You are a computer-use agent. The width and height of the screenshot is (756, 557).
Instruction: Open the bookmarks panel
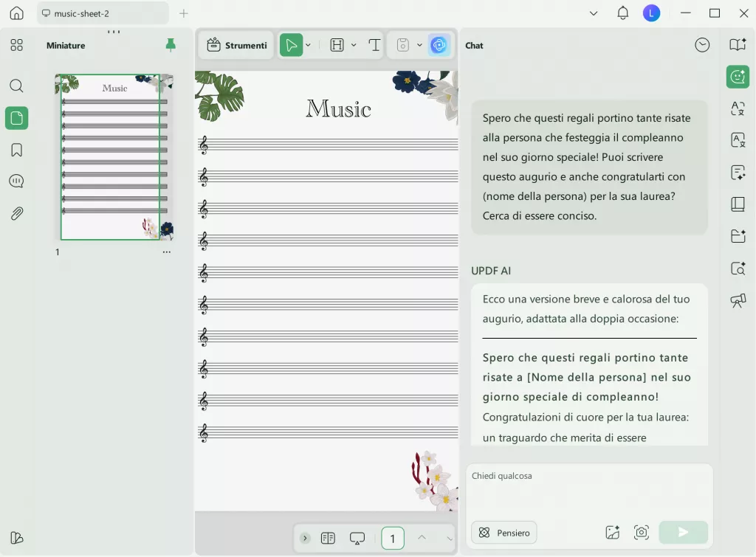(16, 150)
